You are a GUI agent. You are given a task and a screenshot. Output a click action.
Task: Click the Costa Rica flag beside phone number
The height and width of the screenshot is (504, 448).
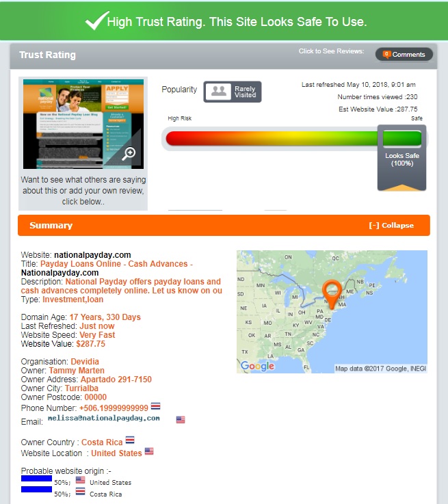[x=155, y=406]
